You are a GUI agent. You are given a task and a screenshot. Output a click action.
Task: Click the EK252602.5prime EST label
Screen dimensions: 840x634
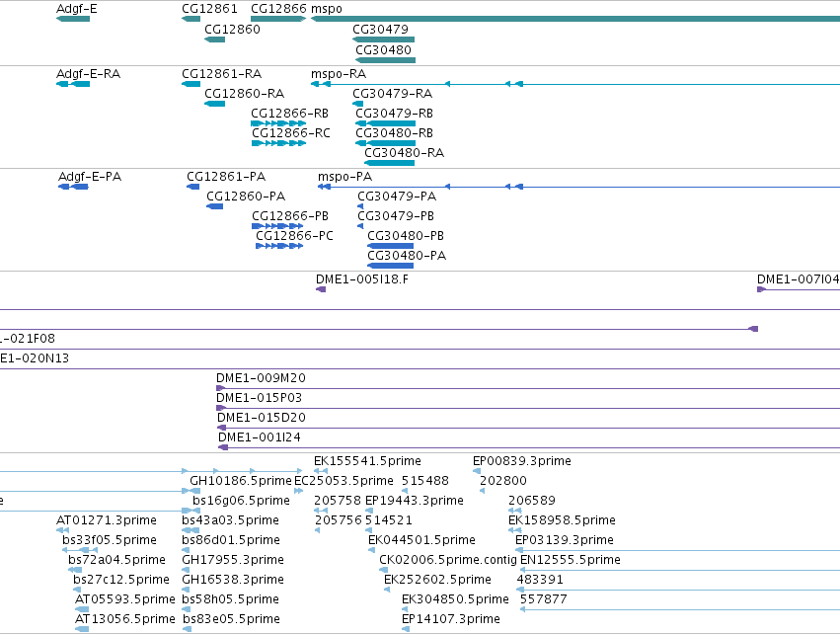pos(437,580)
